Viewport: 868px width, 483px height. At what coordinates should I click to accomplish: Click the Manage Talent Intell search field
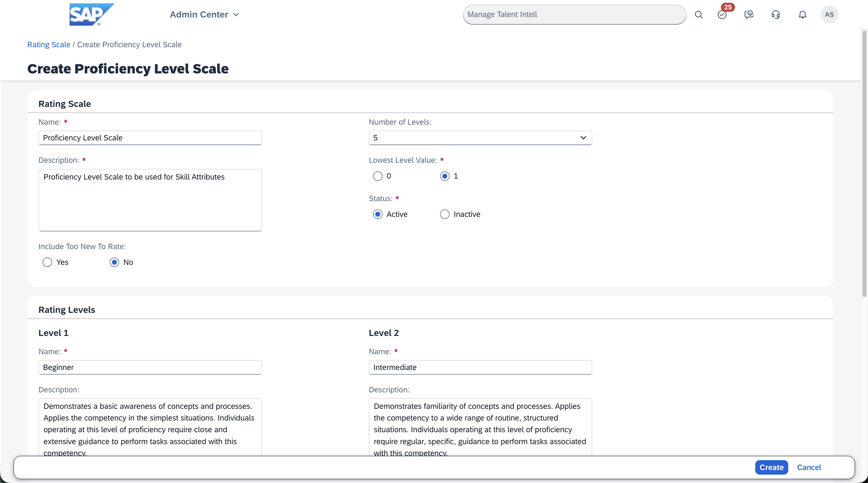[x=574, y=14]
